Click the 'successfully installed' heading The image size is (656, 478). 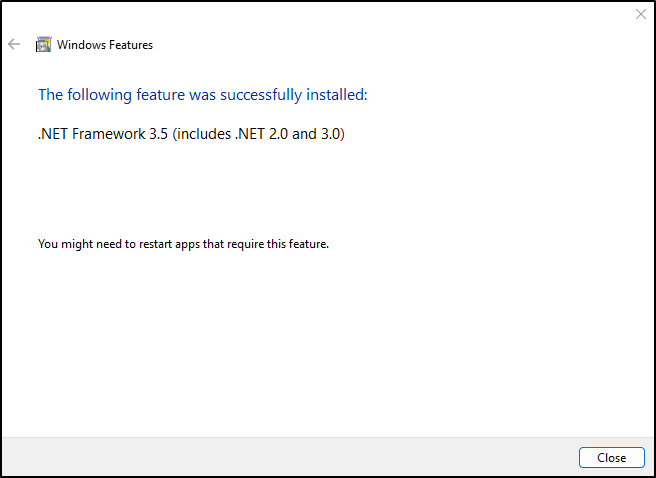(203, 95)
